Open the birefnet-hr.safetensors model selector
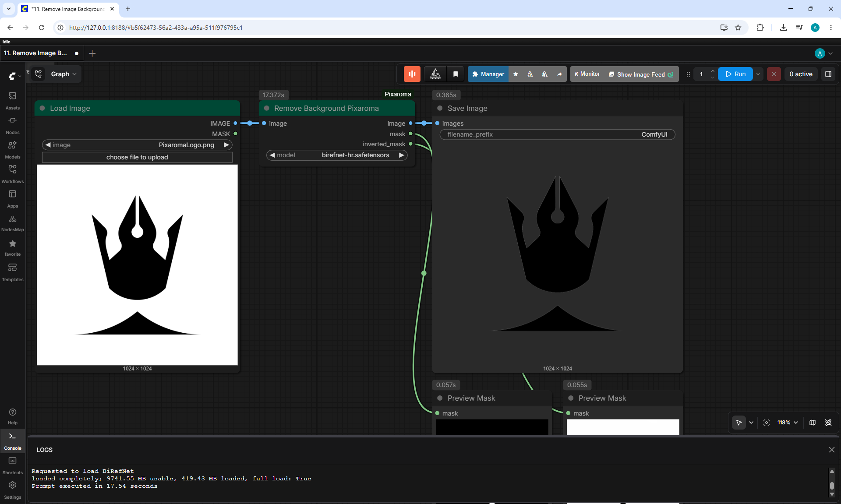 click(337, 155)
